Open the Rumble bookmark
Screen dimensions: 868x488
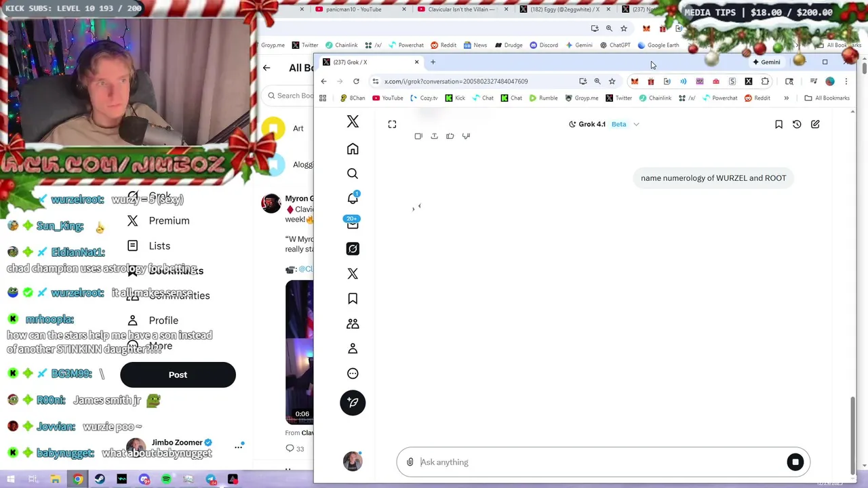(x=543, y=98)
